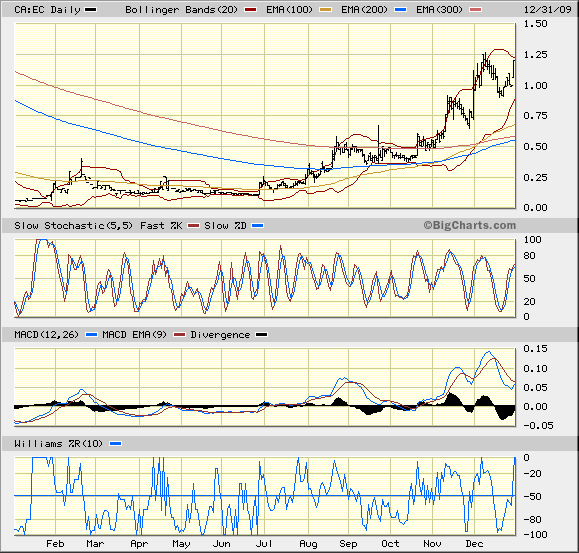Image resolution: width=579 pixels, height=553 pixels.
Task: Click the pink EMA(300) legend swatch
Action: [x=475, y=10]
